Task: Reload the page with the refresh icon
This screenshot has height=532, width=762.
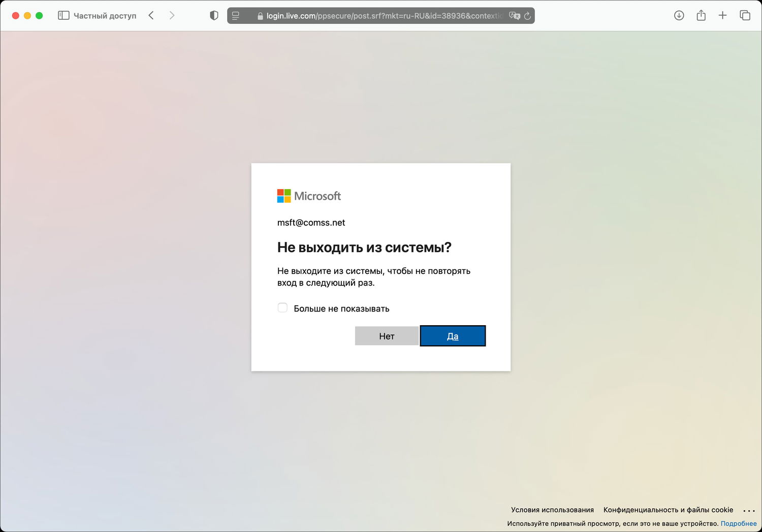Action: pyautogui.click(x=527, y=16)
